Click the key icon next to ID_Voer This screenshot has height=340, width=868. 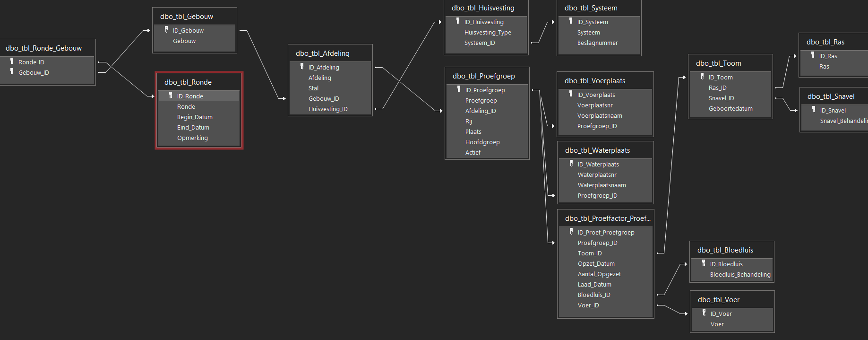[x=704, y=313]
